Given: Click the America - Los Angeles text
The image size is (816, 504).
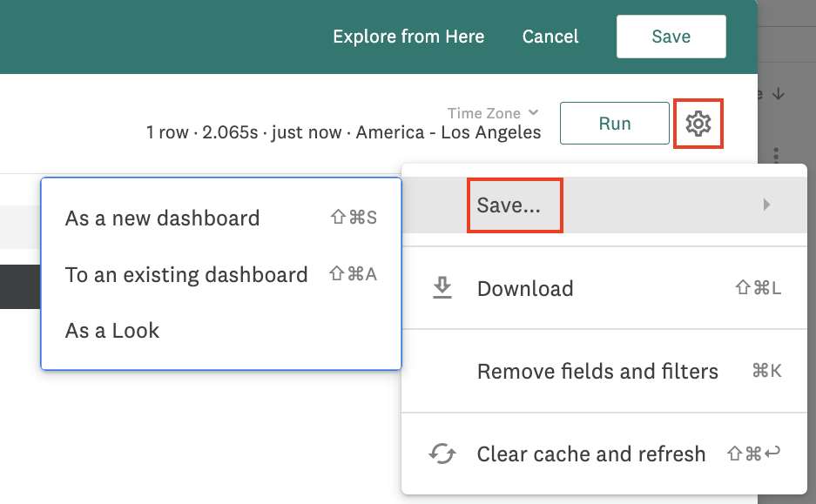Looking at the screenshot, I should pyautogui.click(x=448, y=133).
